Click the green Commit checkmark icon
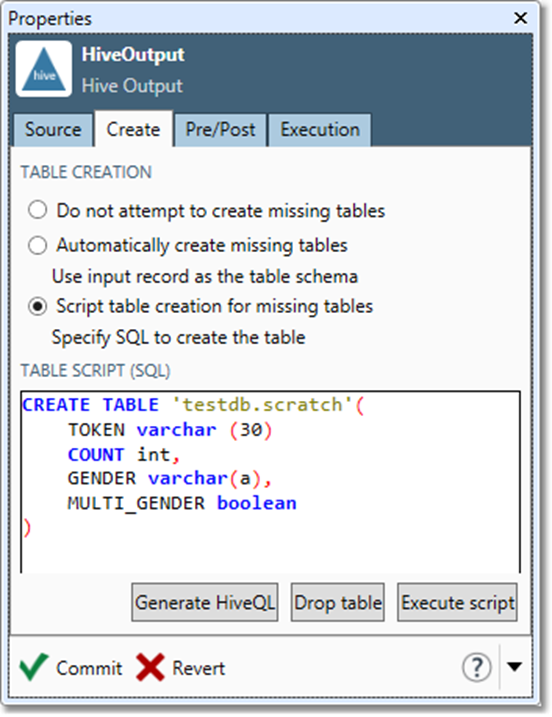The height and width of the screenshot is (717, 552). [x=34, y=667]
